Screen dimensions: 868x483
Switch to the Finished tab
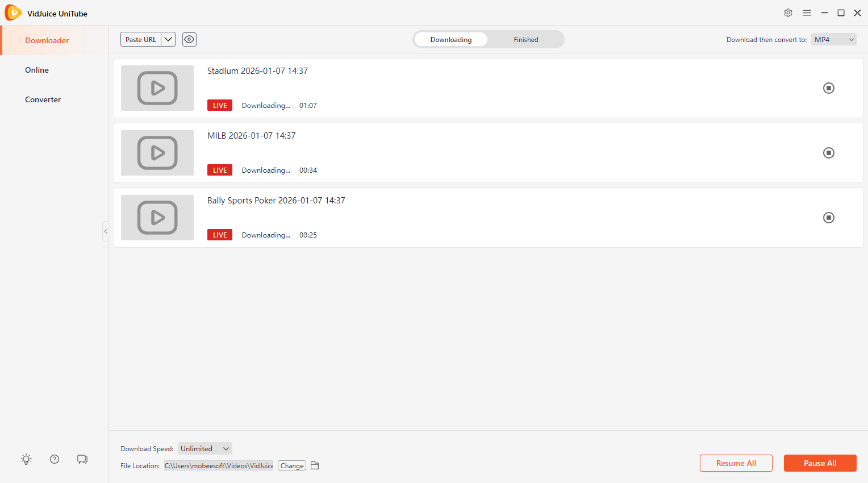click(525, 40)
